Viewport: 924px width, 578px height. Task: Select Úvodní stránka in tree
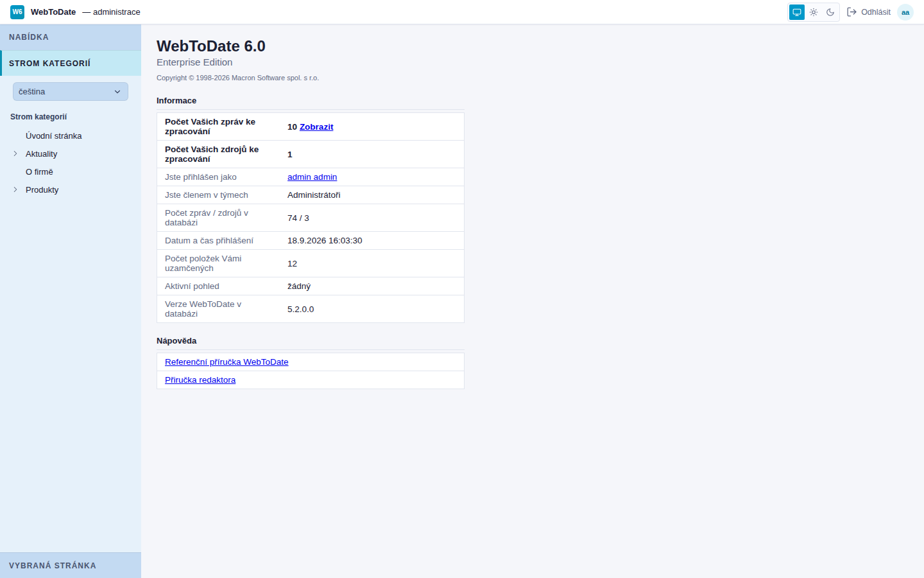[54, 136]
